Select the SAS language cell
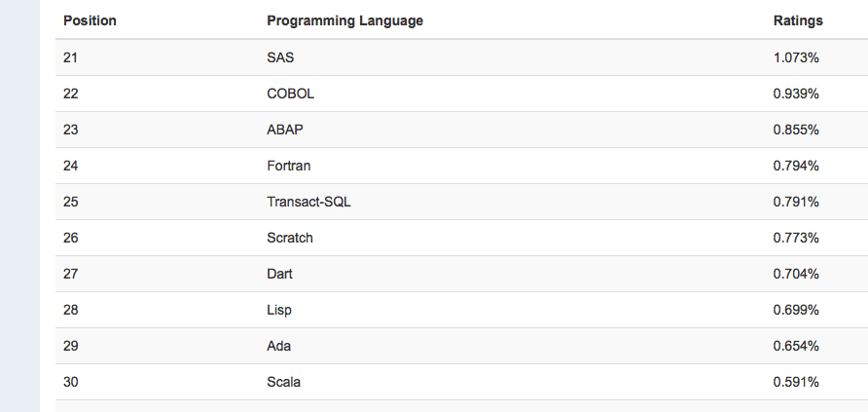Viewport: 868px width, 412px height. click(x=280, y=57)
